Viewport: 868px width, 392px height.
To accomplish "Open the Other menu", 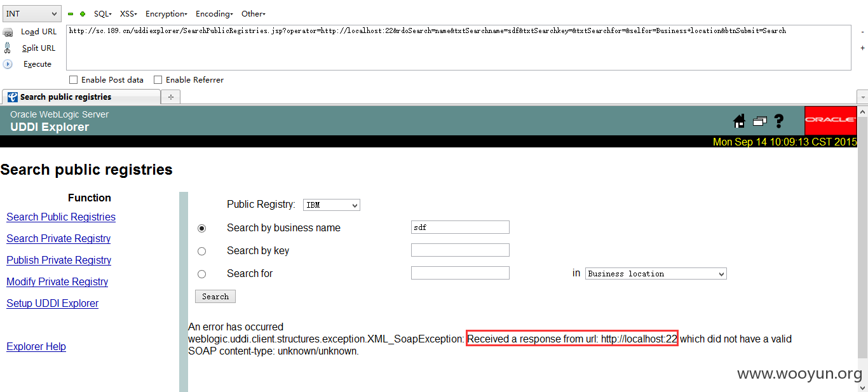I will [x=254, y=13].
